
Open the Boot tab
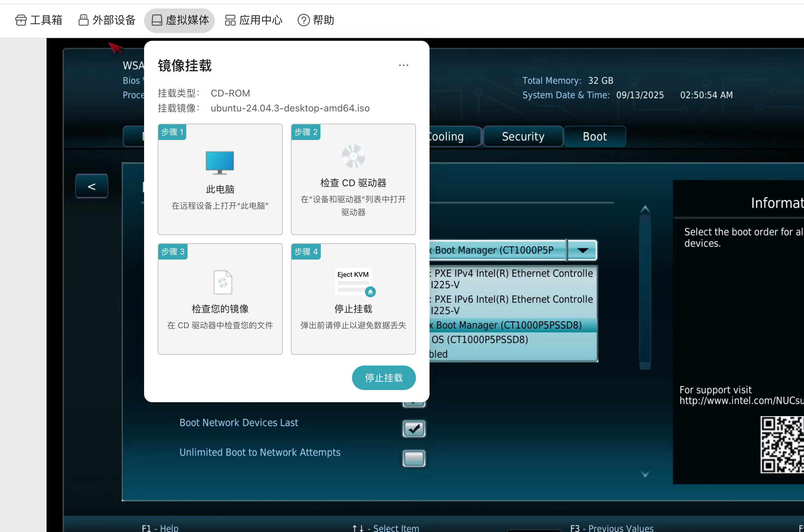pos(594,137)
